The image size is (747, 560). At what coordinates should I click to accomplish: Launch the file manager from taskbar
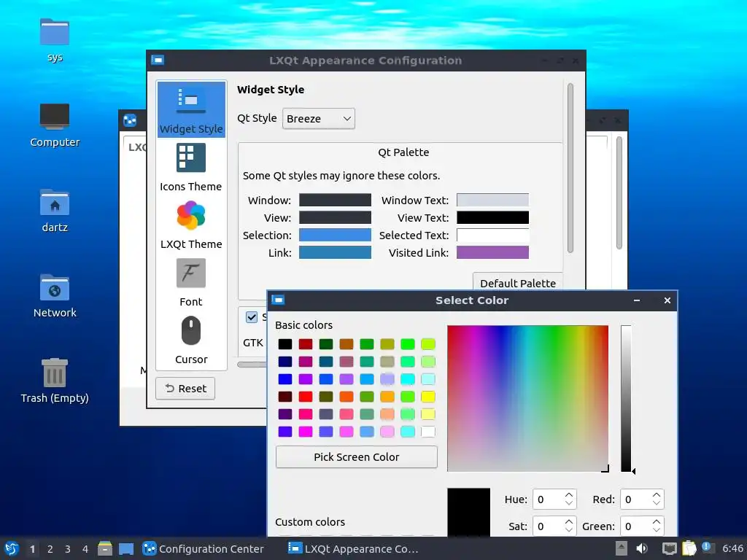tap(105, 548)
